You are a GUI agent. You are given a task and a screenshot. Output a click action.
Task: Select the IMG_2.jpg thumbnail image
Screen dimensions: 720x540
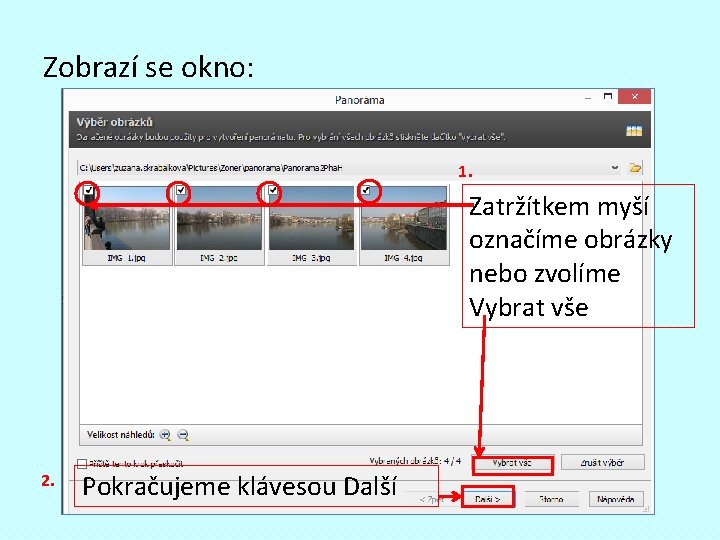[x=219, y=218]
